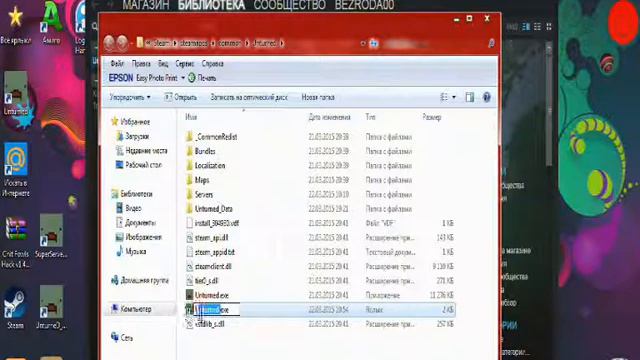Select the Все ярлыки star desktop icon

pos(16,18)
